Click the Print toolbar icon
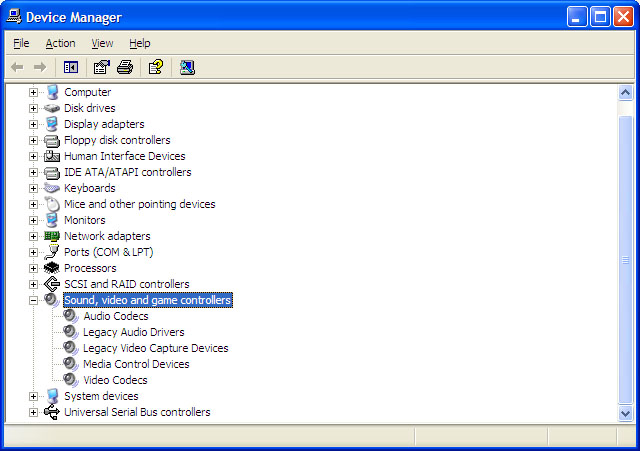The image size is (640, 451). pyautogui.click(x=125, y=67)
